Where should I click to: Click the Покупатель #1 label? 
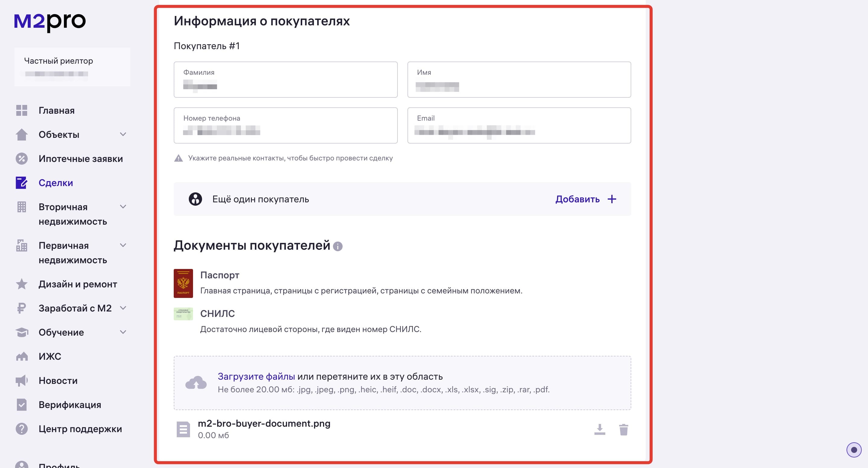[207, 46]
